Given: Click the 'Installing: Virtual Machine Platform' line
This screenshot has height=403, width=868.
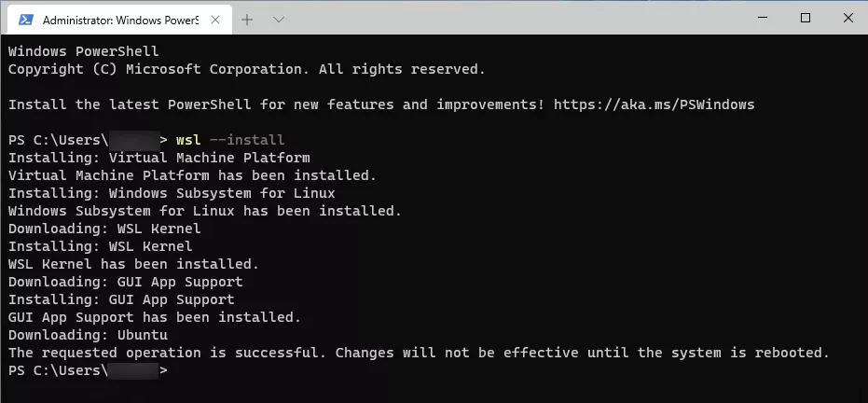Looking at the screenshot, I should pyautogui.click(x=158, y=158).
